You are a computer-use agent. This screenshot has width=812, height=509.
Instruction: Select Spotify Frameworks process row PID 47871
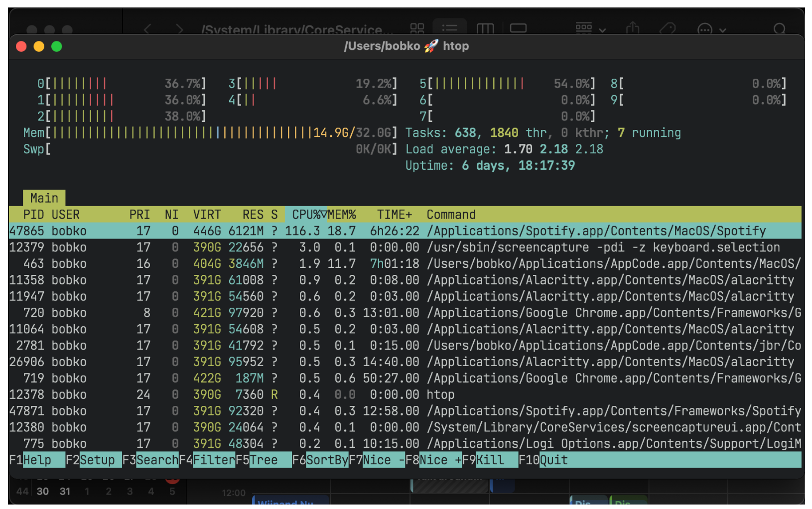click(x=405, y=411)
